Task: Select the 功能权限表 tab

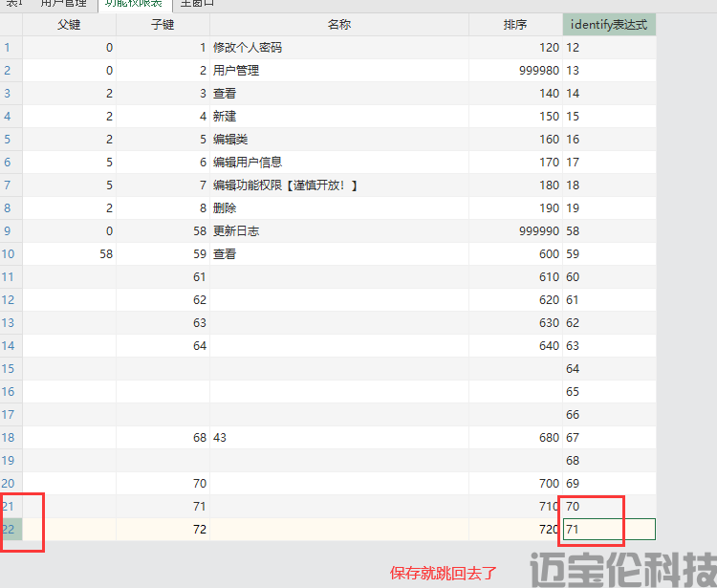Action: coord(132,4)
